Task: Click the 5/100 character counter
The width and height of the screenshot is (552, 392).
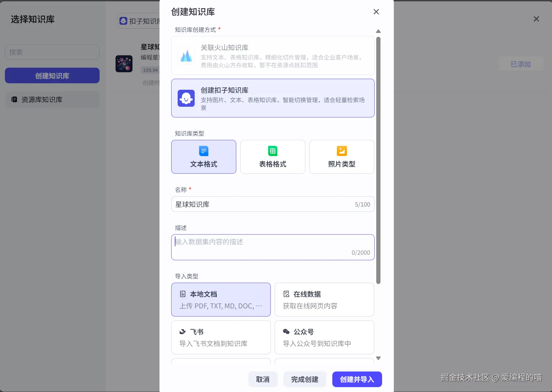Action: (x=363, y=204)
